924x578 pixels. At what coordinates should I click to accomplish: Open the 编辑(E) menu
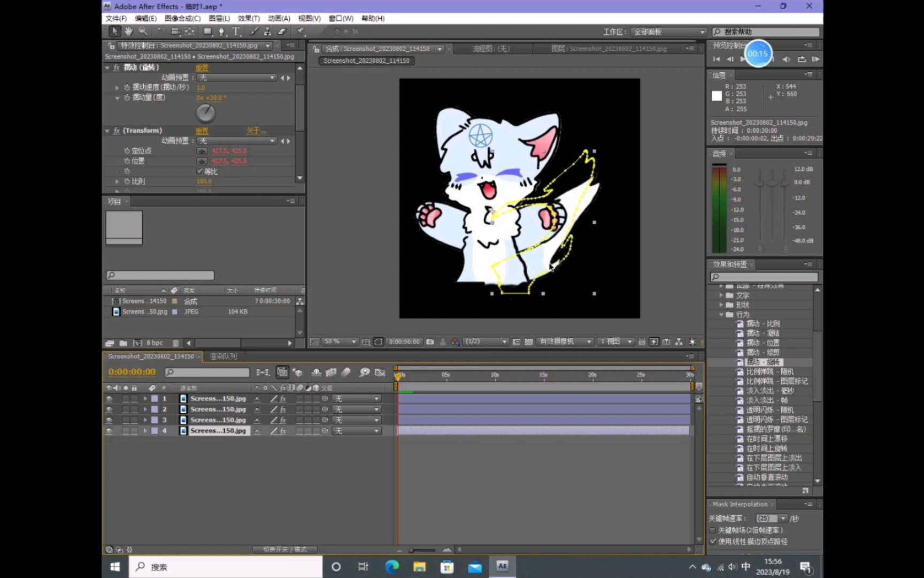tap(145, 18)
